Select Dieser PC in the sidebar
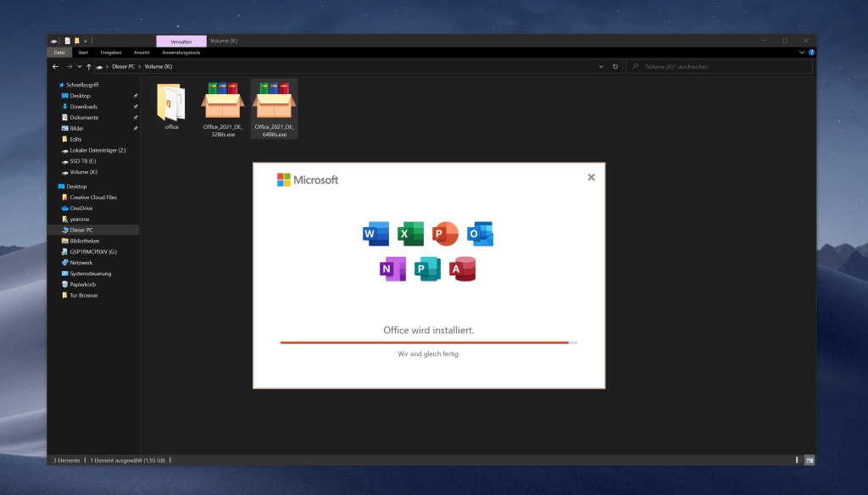This screenshot has width=868, height=495. tap(81, 230)
